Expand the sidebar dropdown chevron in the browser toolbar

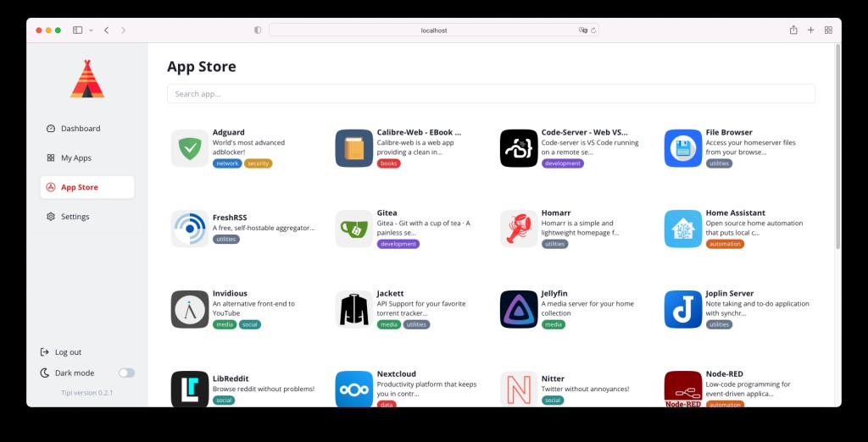(91, 30)
